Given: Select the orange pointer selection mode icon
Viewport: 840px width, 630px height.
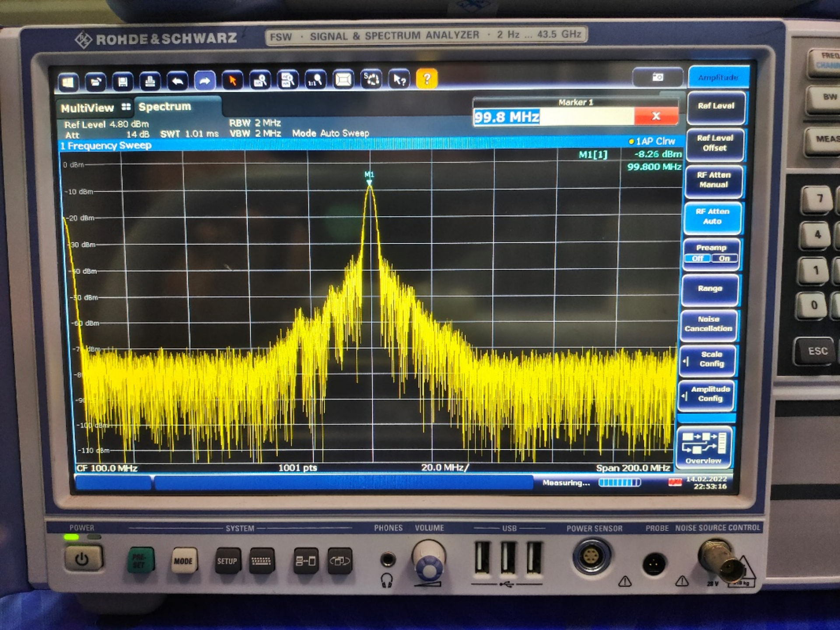Looking at the screenshot, I should (x=232, y=80).
